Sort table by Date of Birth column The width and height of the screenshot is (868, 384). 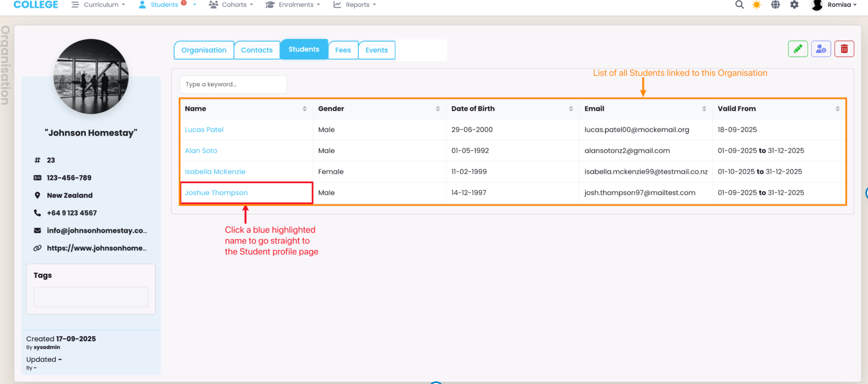571,109
